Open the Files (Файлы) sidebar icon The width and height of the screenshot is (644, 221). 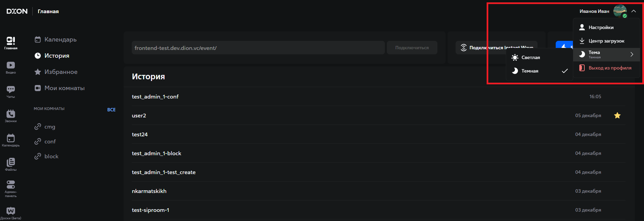pos(11,164)
